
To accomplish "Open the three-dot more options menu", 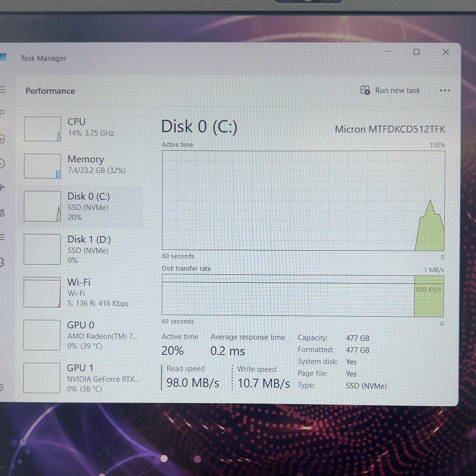I will (445, 90).
